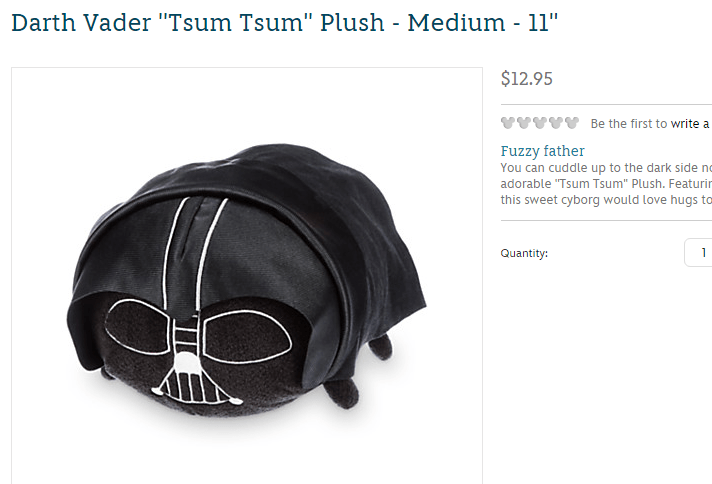Click the plush's left eye lens
This screenshot has width=712, height=484.
(138, 327)
